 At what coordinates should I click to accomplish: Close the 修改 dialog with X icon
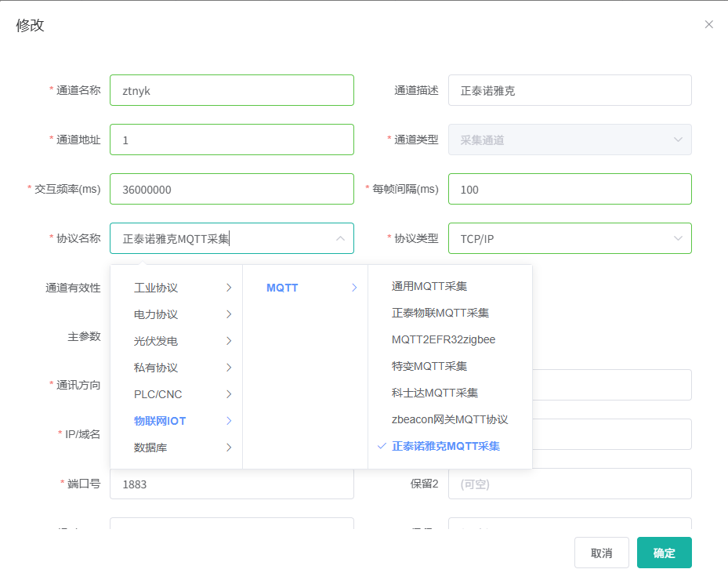click(708, 24)
